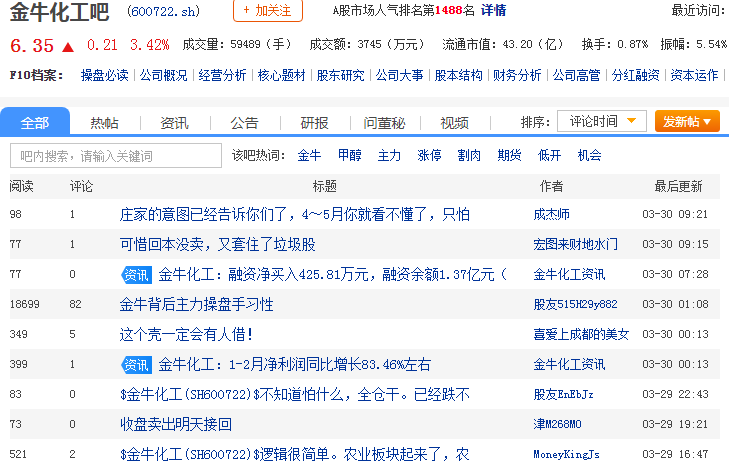729x466 pixels.
Task: Click the 最后更新 column header
Action: (x=678, y=186)
